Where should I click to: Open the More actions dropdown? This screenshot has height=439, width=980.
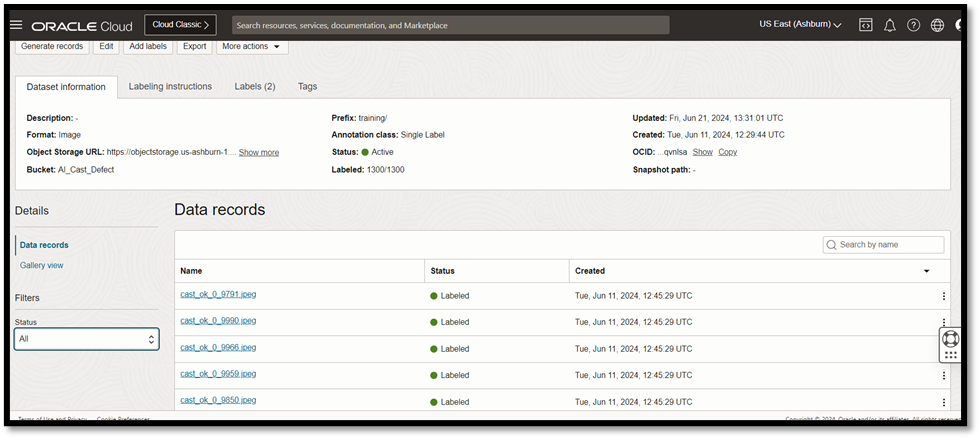tap(251, 46)
